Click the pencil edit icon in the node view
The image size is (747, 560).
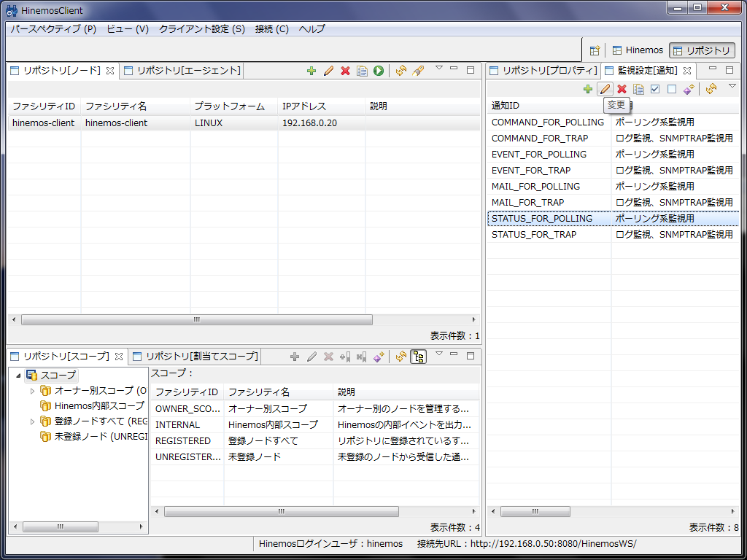(x=328, y=71)
